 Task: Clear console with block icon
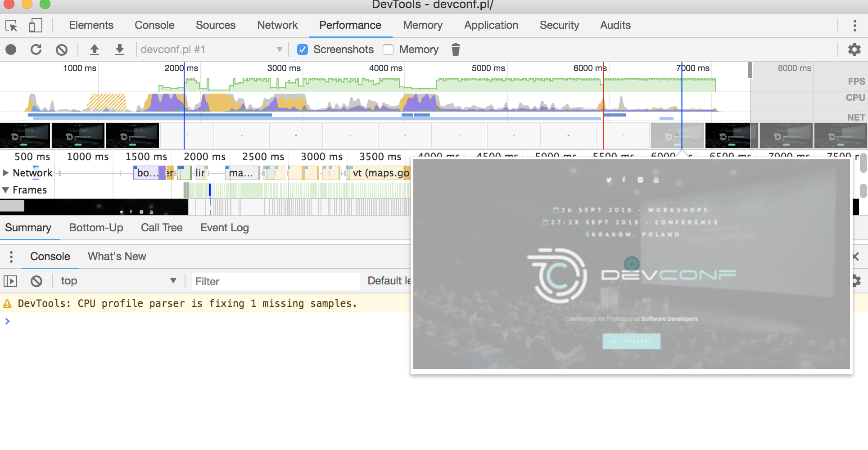coord(36,281)
